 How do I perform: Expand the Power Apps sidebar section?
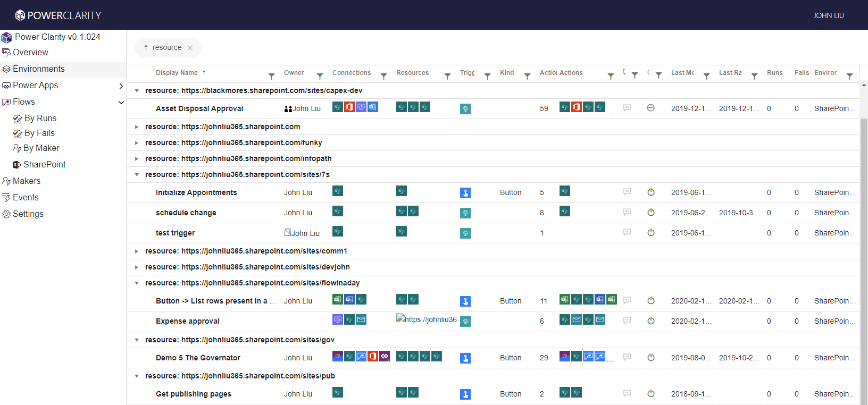(121, 86)
